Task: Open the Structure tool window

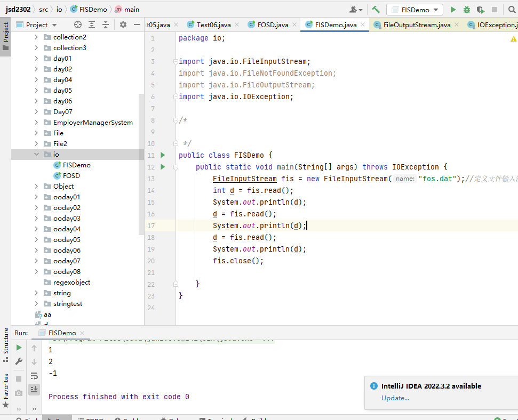Action: coord(5,344)
